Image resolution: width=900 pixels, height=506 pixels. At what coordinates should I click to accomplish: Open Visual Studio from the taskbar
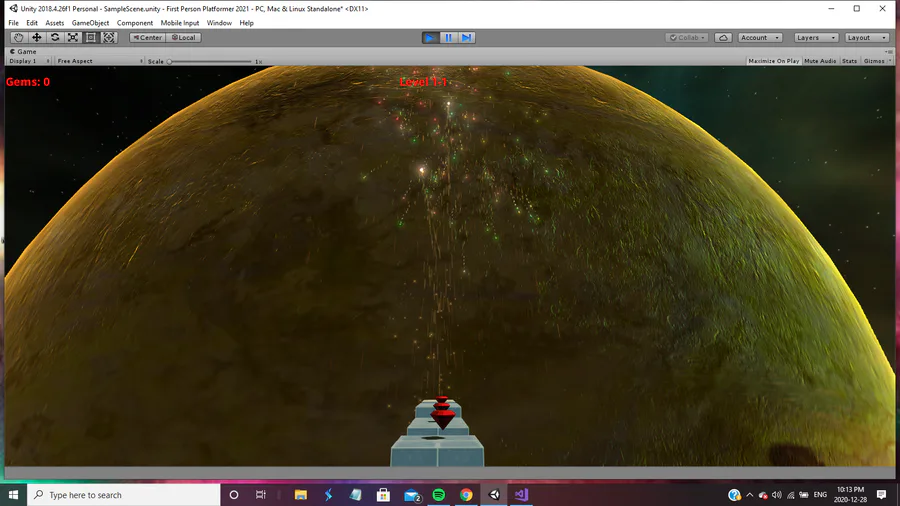(x=521, y=495)
